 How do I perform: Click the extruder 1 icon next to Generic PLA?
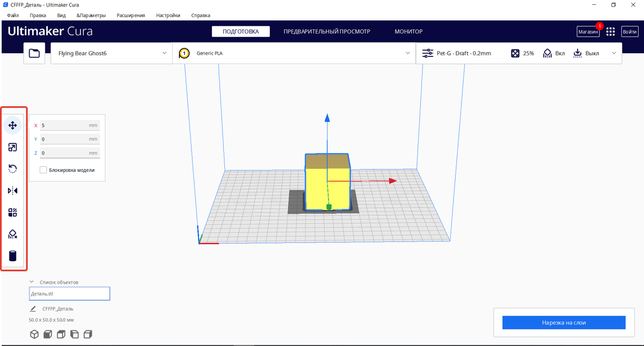pos(185,53)
